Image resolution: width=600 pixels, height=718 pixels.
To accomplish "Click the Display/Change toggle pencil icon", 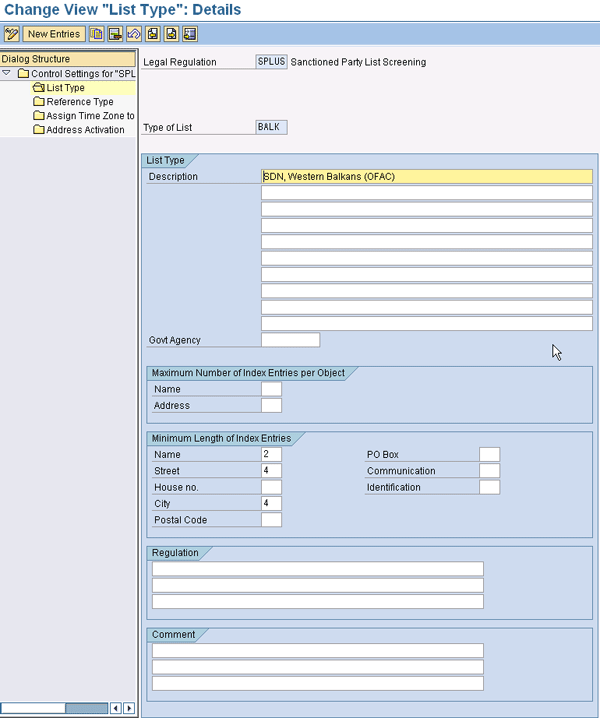I will 12,34.
